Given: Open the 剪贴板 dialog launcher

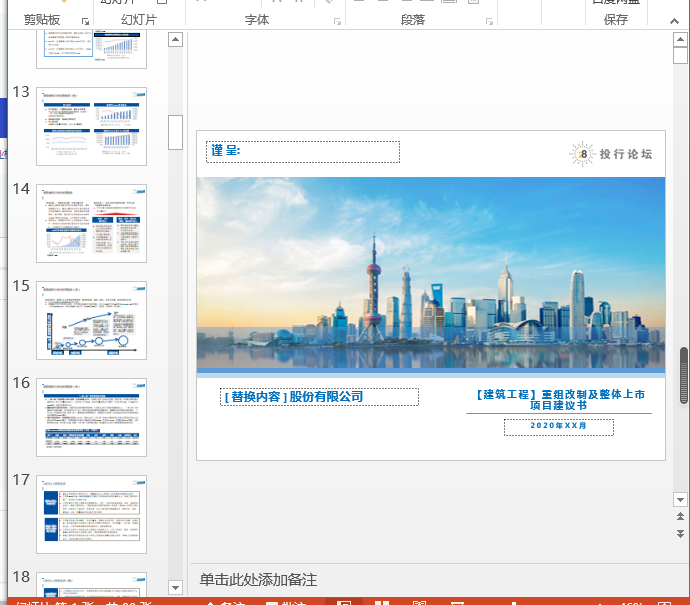Looking at the screenshot, I should [85, 21].
